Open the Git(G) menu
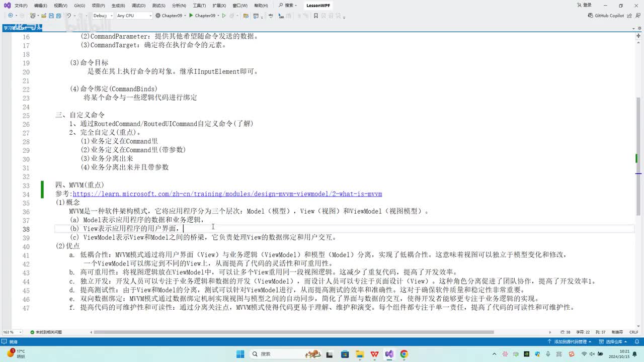644x362 pixels. click(79, 6)
